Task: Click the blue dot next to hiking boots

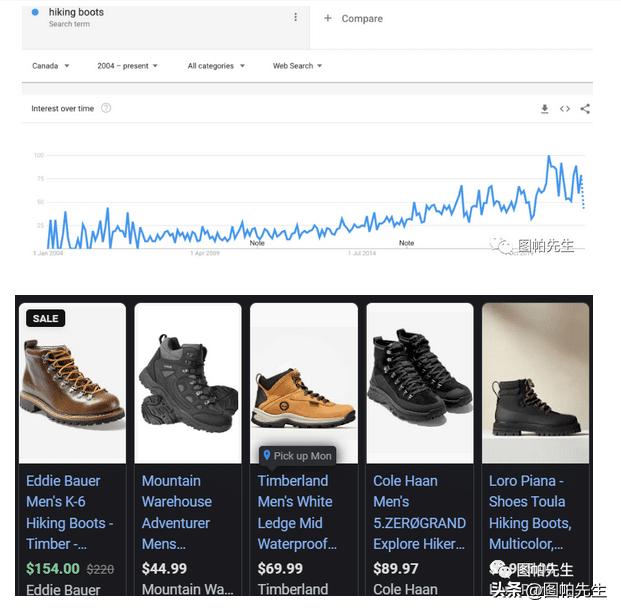Action: coord(35,13)
